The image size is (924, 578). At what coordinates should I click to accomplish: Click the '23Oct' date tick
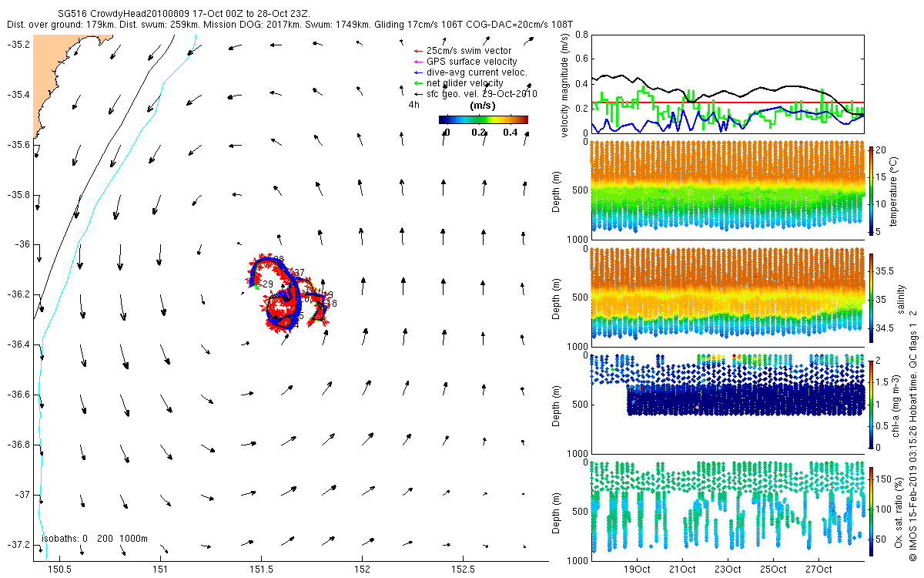coord(728,570)
